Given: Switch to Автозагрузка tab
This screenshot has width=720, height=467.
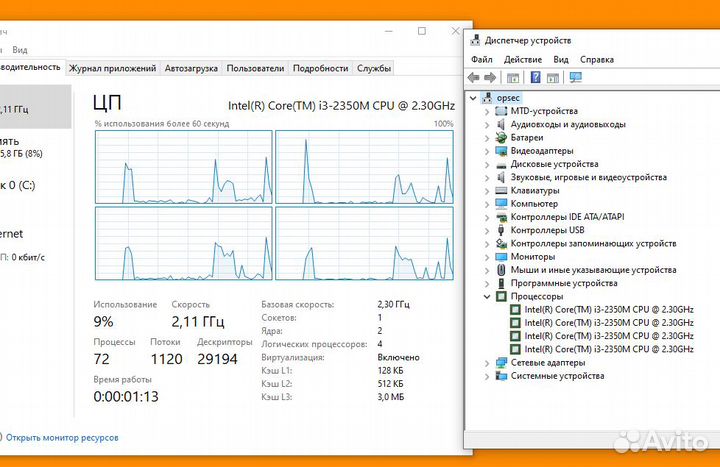Looking at the screenshot, I should (x=191, y=68).
